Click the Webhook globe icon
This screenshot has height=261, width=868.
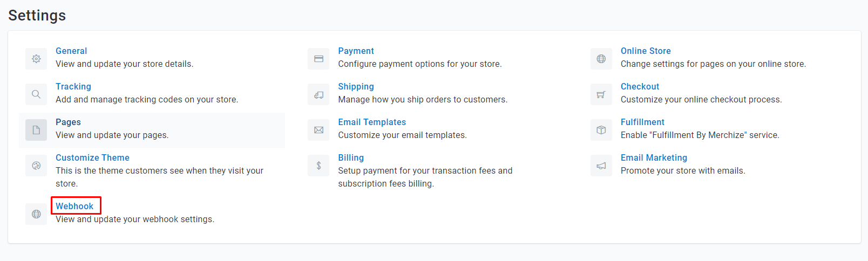click(36, 214)
